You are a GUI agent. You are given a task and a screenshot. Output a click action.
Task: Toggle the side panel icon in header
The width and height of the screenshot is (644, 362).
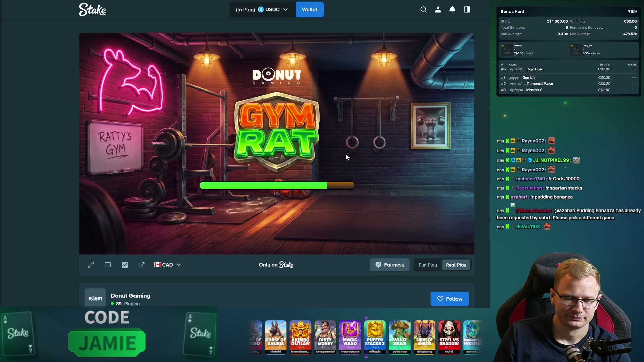(467, 9)
